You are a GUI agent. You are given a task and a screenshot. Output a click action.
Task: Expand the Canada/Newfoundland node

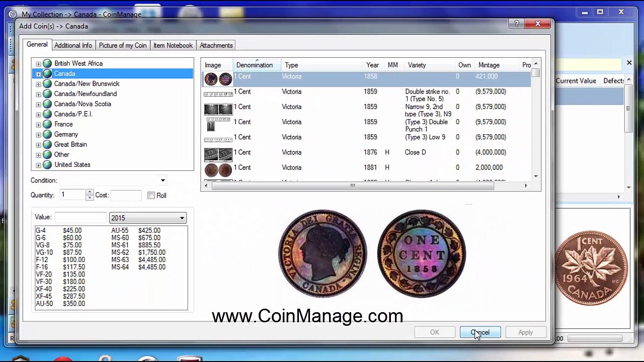(38, 94)
